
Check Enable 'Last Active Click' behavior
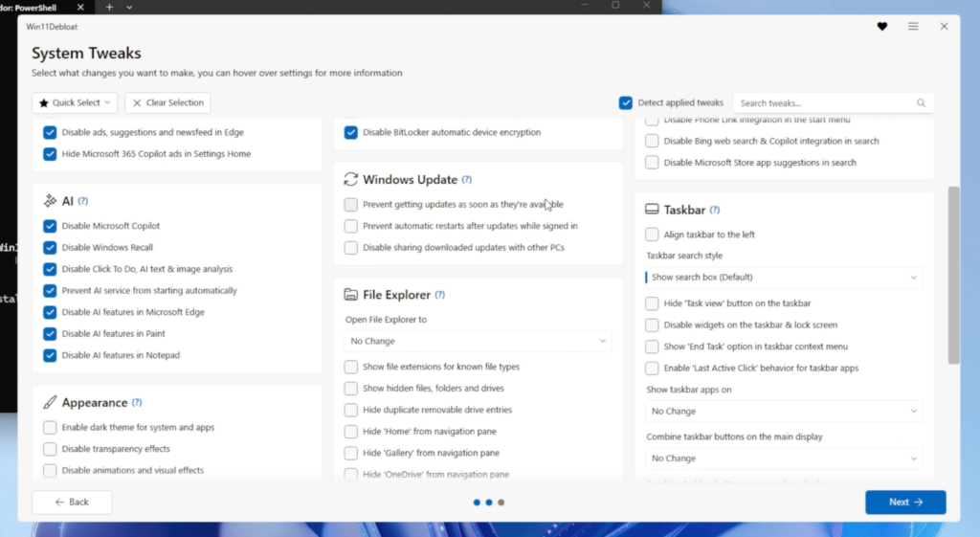tap(652, 369)
